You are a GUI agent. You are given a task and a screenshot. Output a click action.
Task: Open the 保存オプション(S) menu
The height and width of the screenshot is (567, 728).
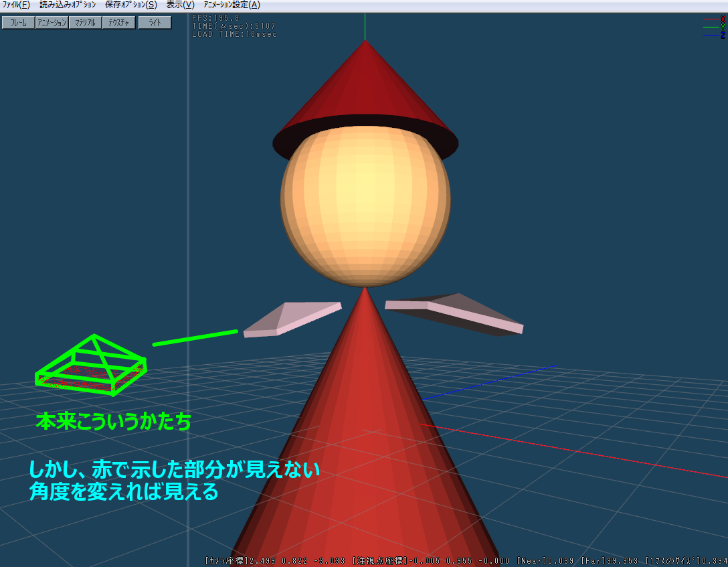click(130, 5)
